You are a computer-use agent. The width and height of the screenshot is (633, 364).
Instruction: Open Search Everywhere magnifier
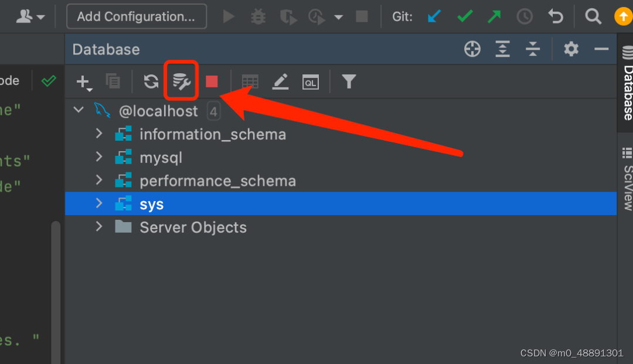[x=593, y=16]
